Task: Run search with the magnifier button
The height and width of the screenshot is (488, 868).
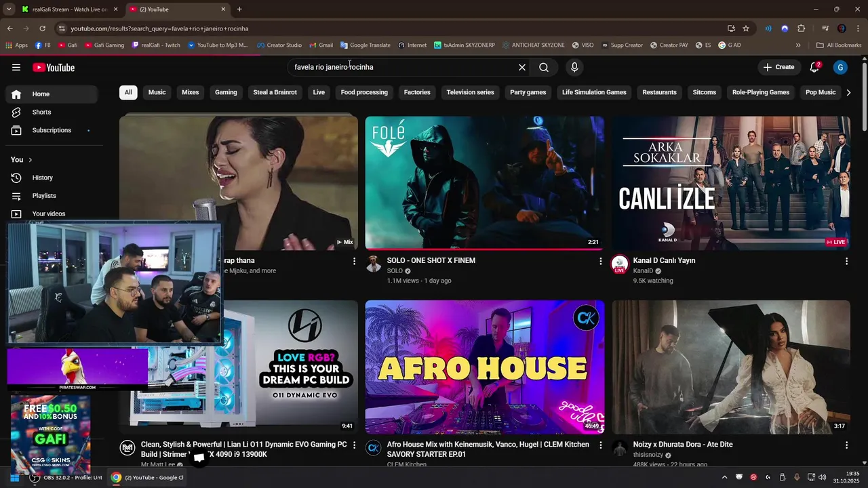Action: click(544, 67)
